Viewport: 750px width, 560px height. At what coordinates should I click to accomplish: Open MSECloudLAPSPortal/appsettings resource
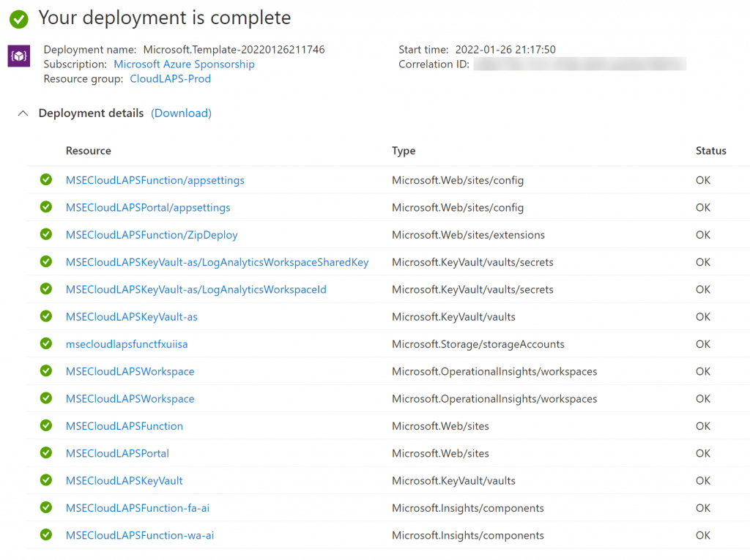[148, 208]
